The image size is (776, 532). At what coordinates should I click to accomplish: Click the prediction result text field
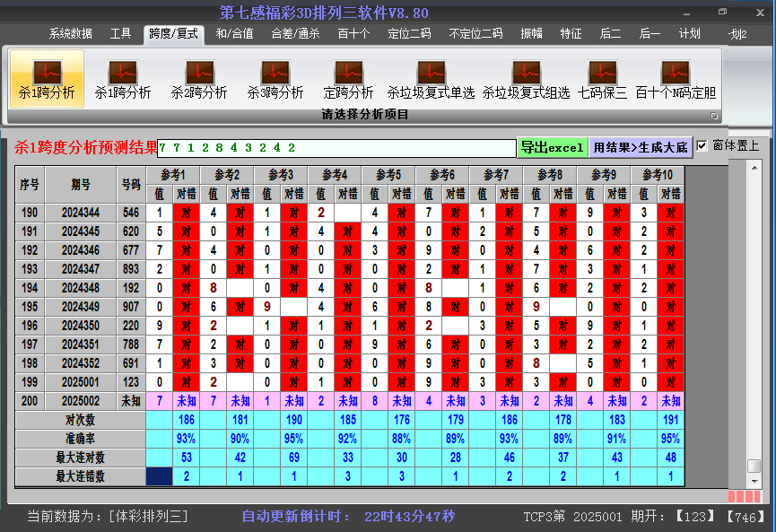coord(336,148)
